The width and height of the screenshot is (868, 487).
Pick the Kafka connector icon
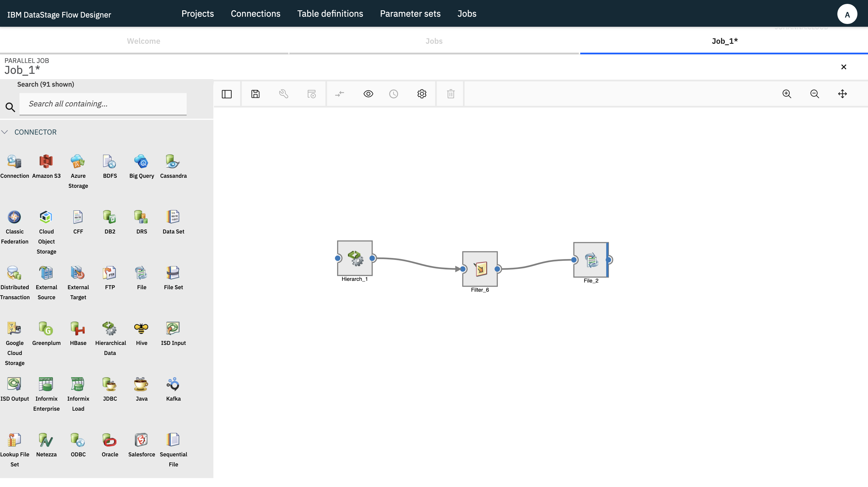tap(173, 384)
